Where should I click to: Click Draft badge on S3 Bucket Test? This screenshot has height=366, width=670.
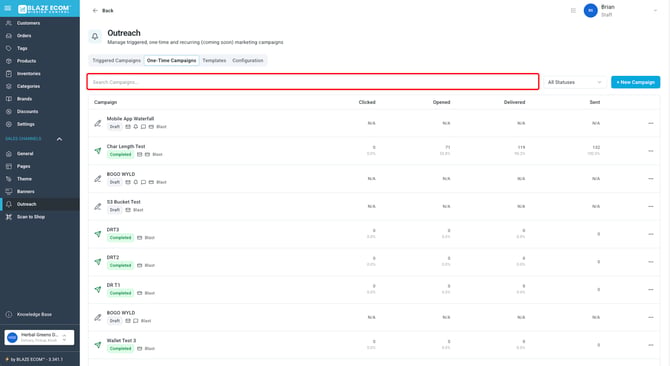pyautogui.click(x=115, y=210)
